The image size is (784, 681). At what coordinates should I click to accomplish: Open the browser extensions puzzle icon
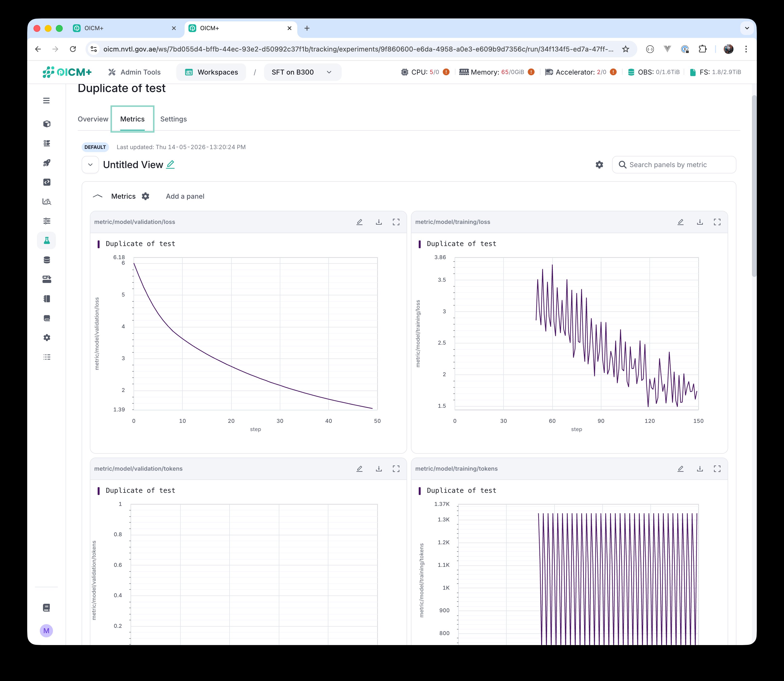tap(703, 49)
